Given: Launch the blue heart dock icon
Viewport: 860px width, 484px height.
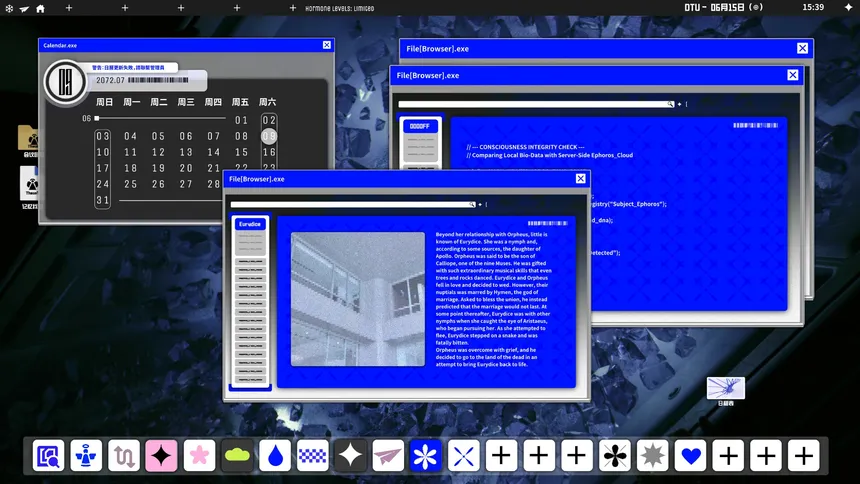Looking at the screenshot, I should pyautogui.click(x=691, y=455).
